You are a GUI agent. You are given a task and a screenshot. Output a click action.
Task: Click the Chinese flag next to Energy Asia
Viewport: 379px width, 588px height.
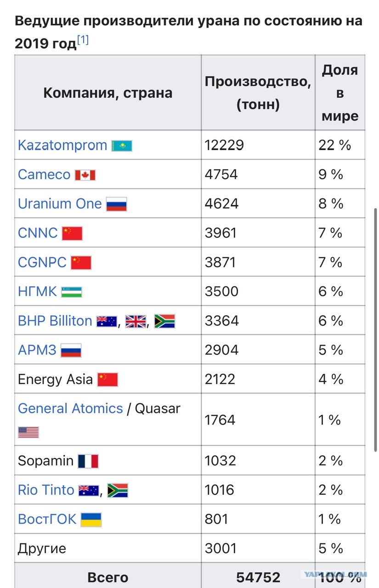107,379
